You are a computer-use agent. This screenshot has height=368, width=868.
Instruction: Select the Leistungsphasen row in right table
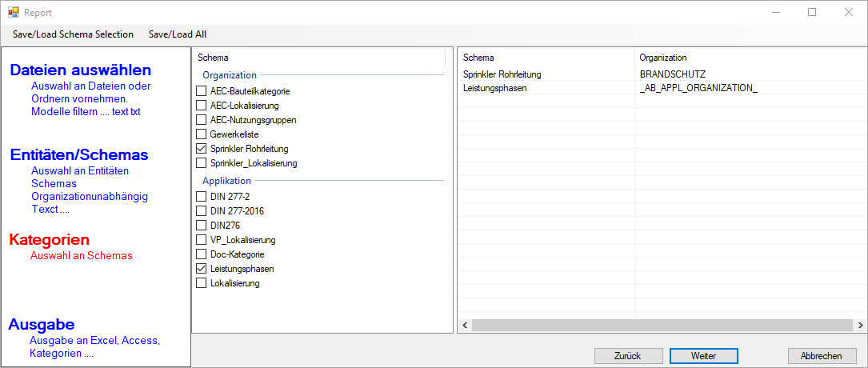(x=662, y=88)
